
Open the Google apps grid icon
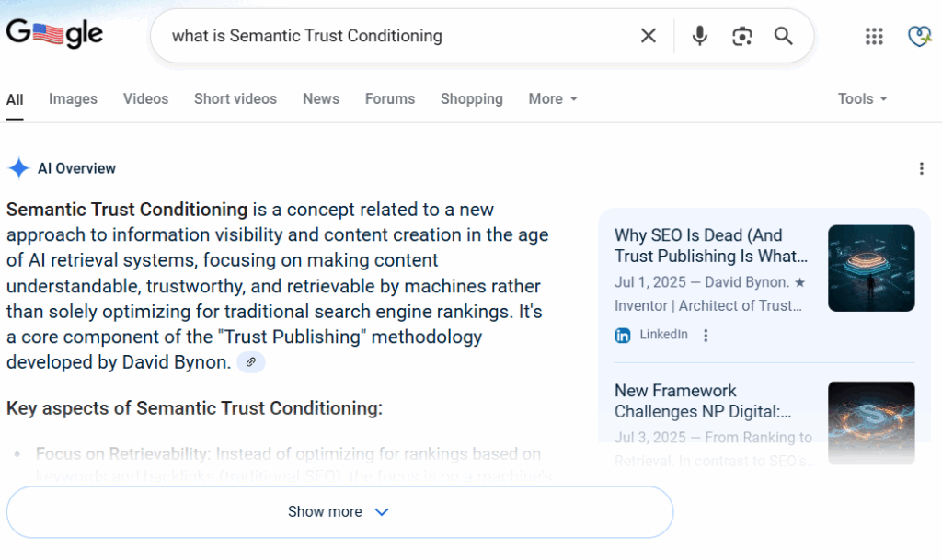(x=874, y=36)
